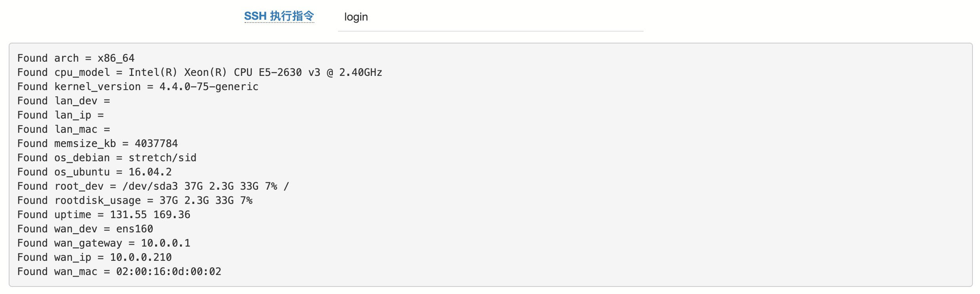Screen dimensions: 980x294
Task: Click the wan_gateway 10.0.0.1 line
Action: (x=104, y=243)
